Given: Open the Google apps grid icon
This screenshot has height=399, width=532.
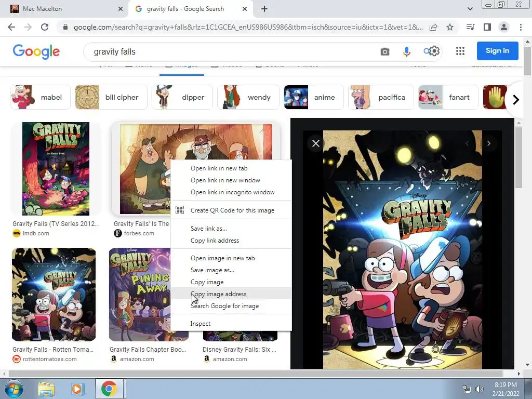Looking at the screenshot, I should tap(460, 51).
